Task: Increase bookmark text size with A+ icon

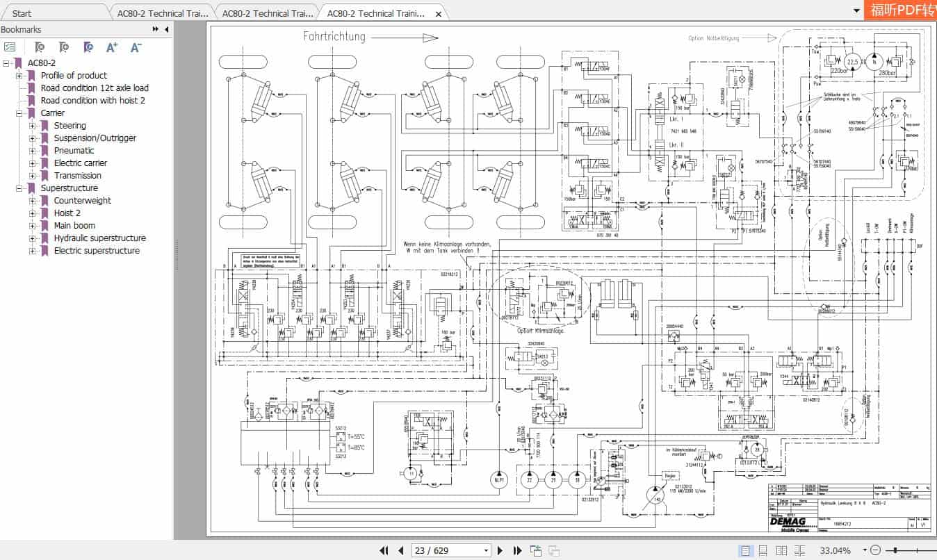Action: [111, 47]
